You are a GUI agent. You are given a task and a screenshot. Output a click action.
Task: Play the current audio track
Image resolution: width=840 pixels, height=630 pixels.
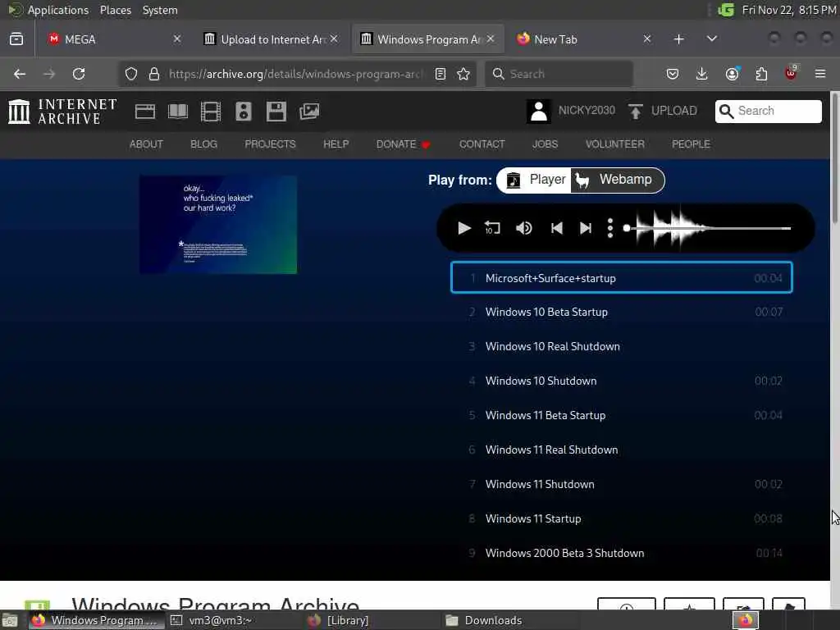tap(464, 228)
